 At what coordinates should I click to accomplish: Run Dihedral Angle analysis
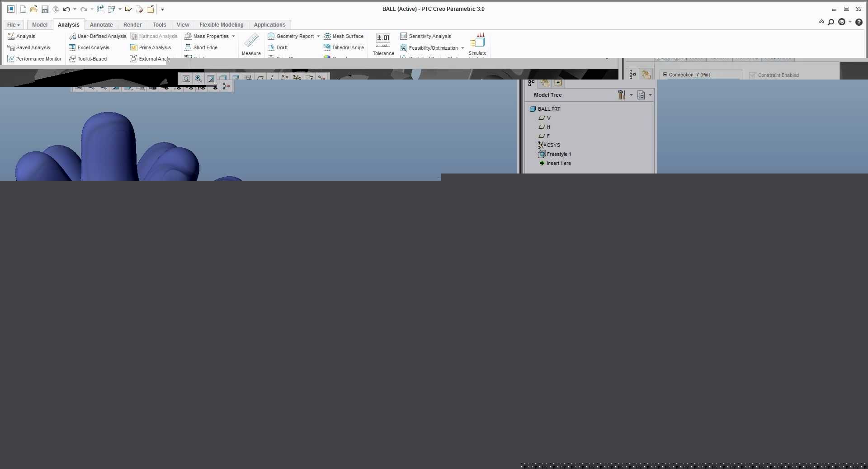tap(344, 47)
